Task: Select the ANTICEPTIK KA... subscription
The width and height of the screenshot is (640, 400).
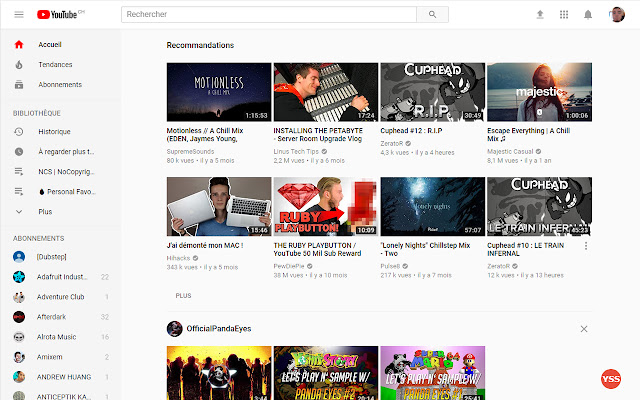Action: pyautogui.click(x=61, y=395)
